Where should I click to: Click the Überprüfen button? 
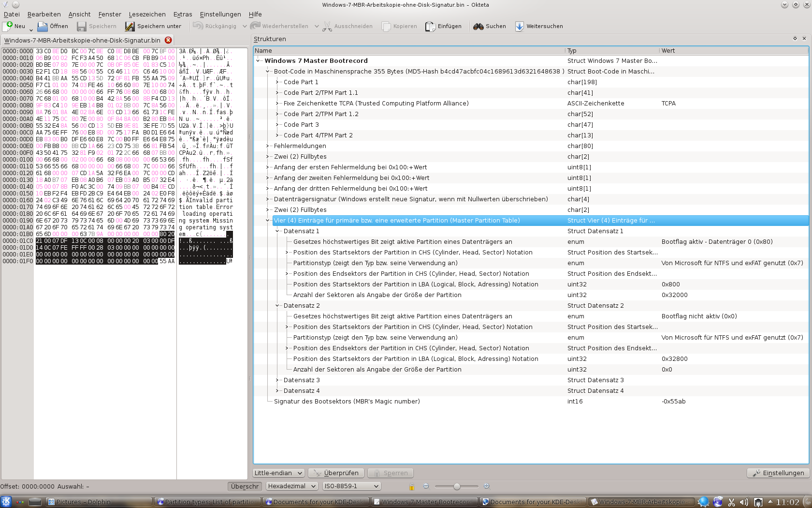point(336,473)
